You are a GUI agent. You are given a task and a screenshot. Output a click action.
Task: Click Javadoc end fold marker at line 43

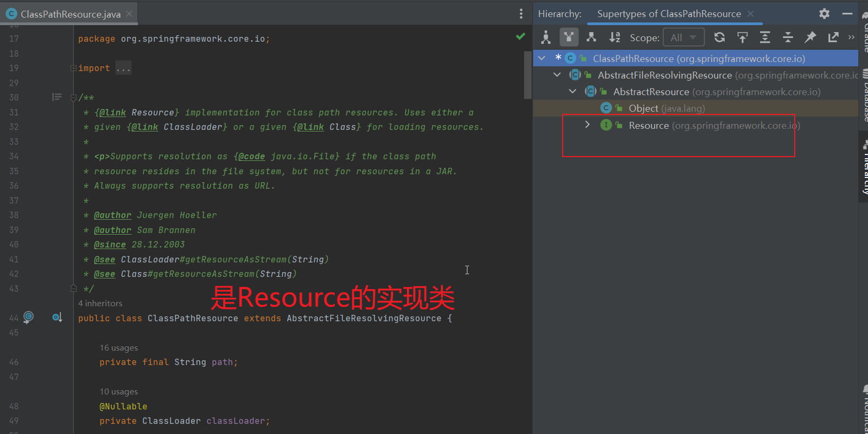coord(73,288)
